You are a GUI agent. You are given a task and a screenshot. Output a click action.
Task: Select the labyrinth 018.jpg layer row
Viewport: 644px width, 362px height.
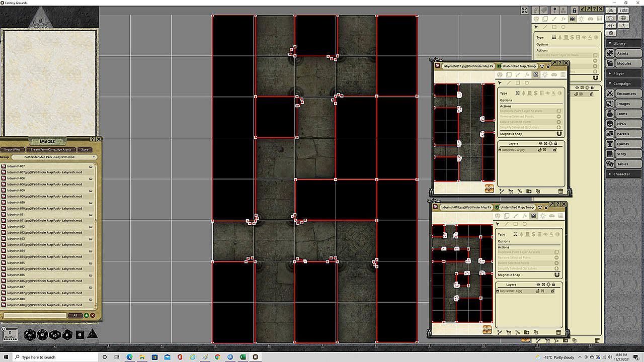[x=526, y=291]
